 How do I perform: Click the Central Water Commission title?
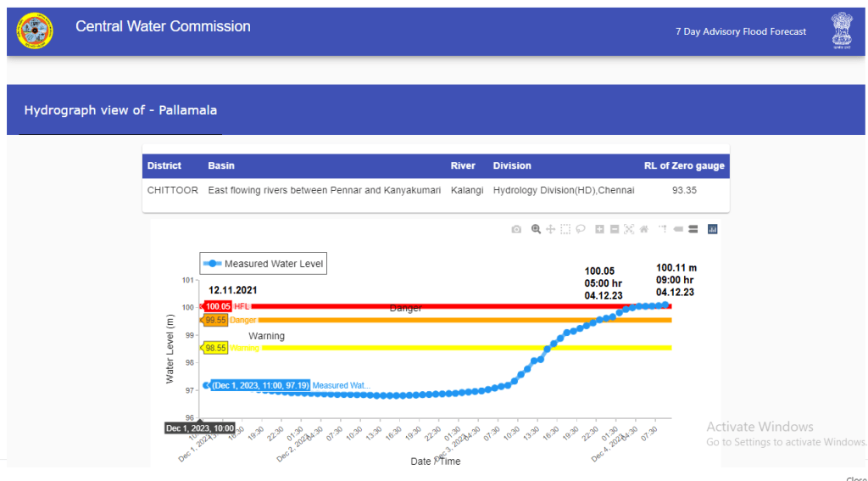[x=163, y=26]
